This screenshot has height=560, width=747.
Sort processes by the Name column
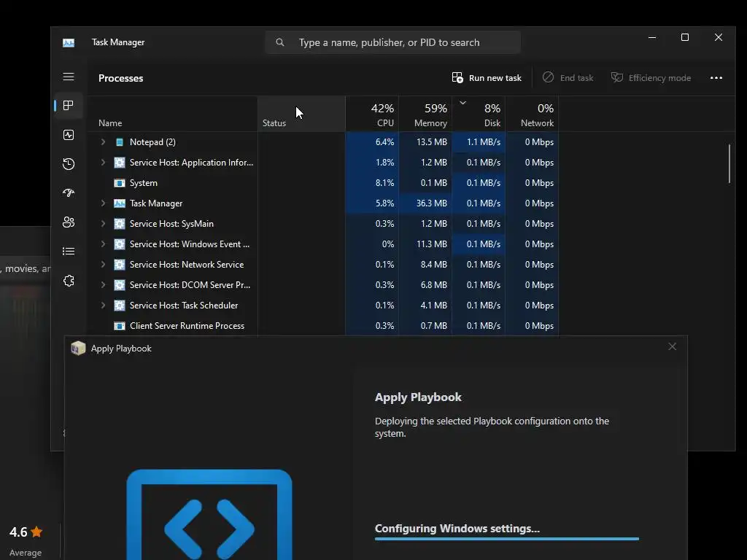coord(172,114)
